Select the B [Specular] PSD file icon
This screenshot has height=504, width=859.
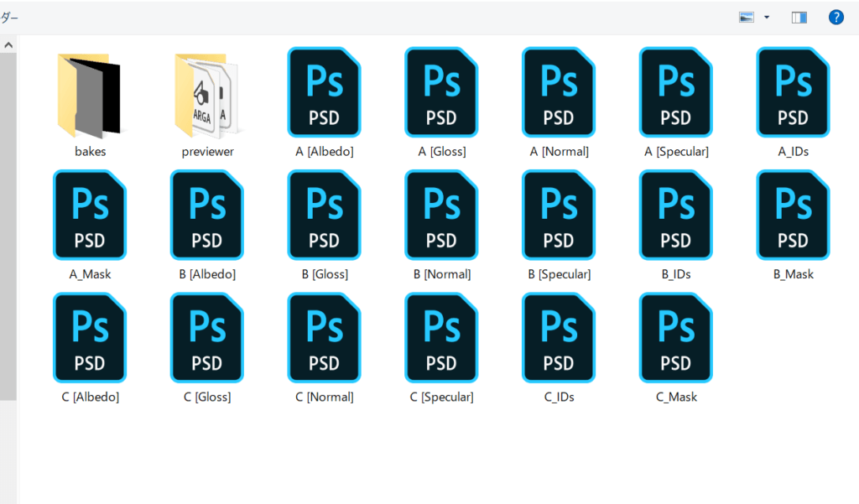coord(559,215)
